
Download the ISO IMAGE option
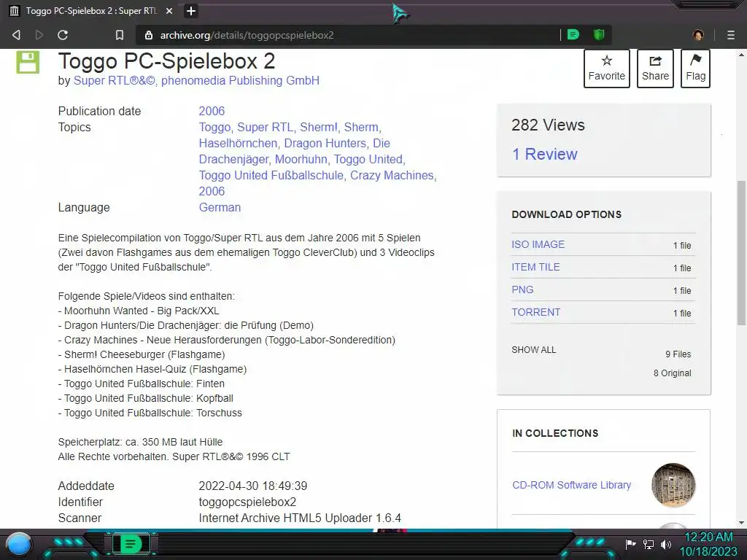[x=538, y=244]
